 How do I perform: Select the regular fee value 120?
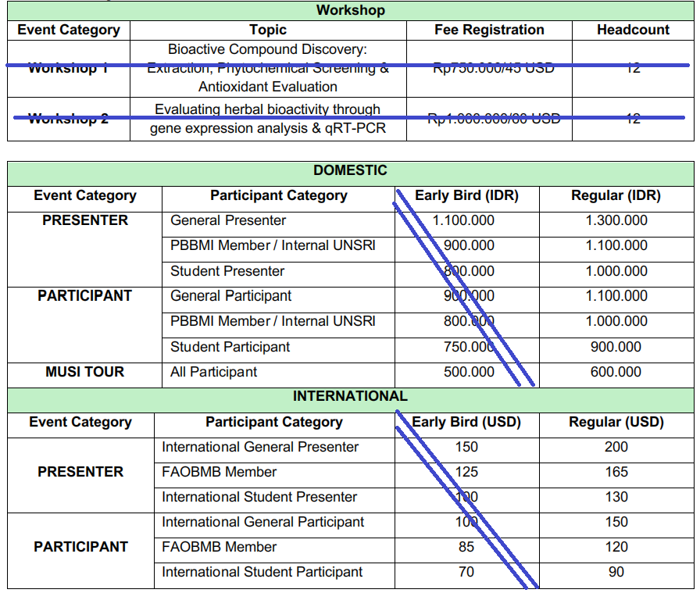616,547
